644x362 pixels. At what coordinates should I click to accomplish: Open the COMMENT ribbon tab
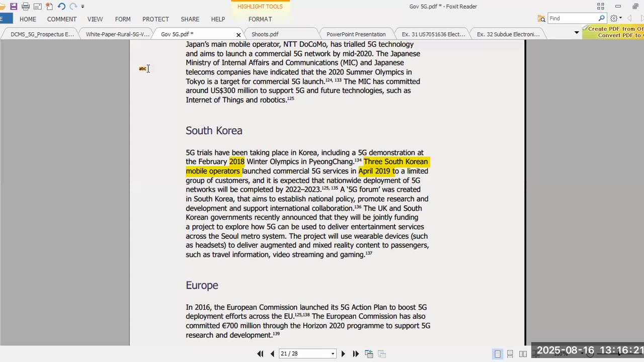[x=62, y=19]
